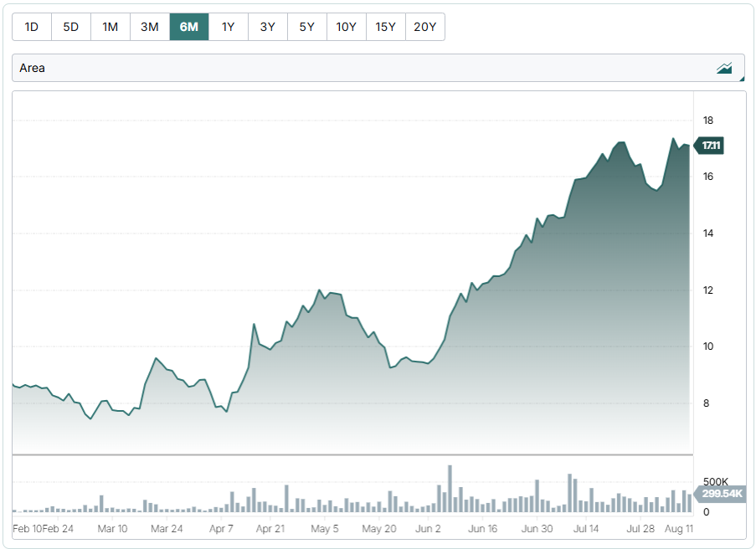Choose the 15Y time range
The height and width of the screenshot is (549, 756).
click(386, 27)
